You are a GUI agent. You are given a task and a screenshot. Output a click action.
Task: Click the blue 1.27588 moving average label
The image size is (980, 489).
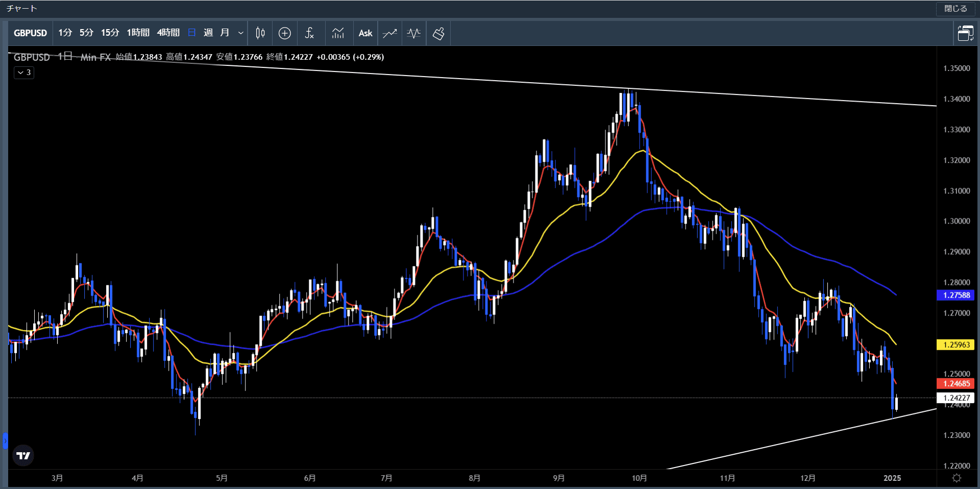tap(955, 295)
